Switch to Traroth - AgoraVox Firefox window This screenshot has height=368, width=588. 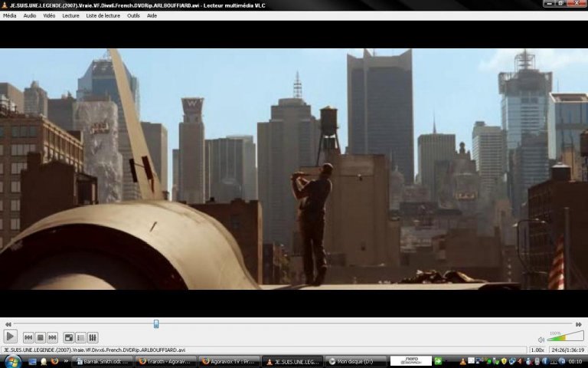[165, 362]
